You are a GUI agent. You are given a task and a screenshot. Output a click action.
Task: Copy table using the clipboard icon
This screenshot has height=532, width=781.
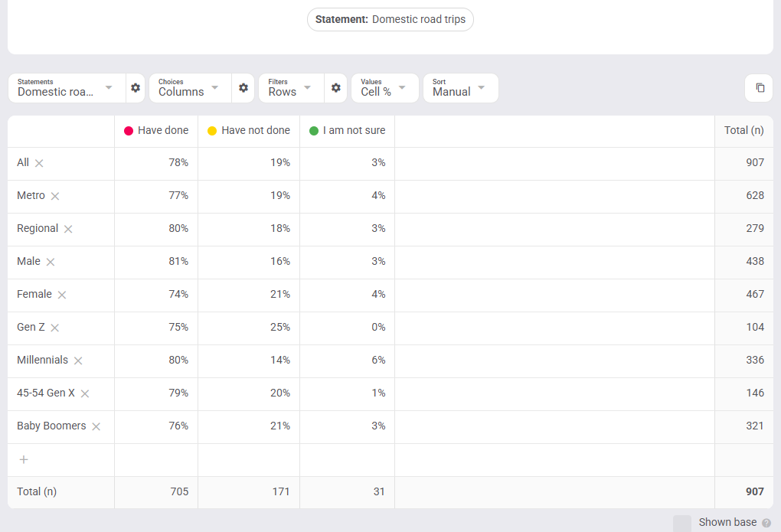[759, 88]
